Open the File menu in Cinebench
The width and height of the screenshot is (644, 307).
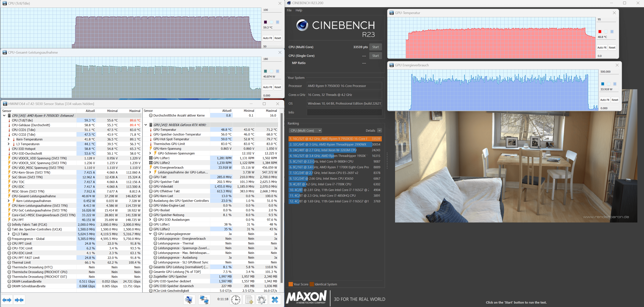[x=289, y=10]
